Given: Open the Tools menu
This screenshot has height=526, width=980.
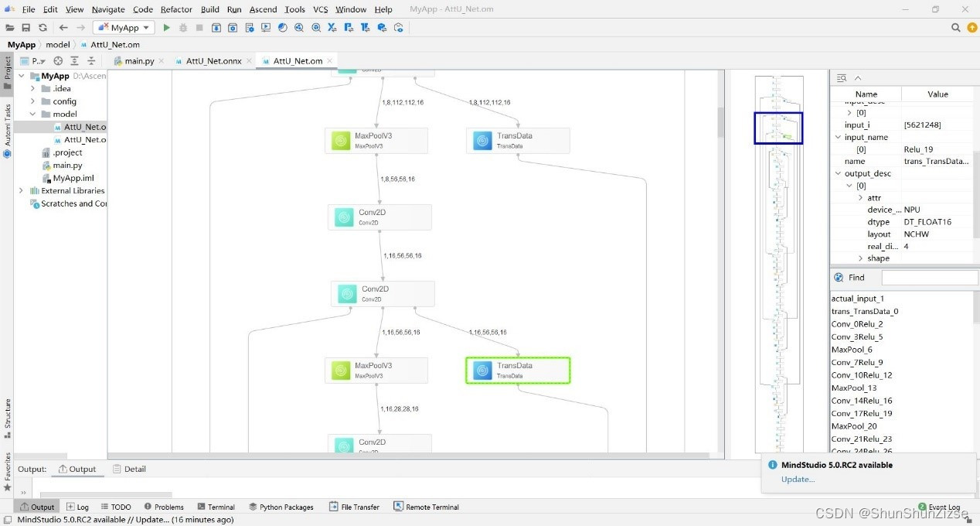Looking at the screenshot, I should pyautogui.click(x=294, y=9).
